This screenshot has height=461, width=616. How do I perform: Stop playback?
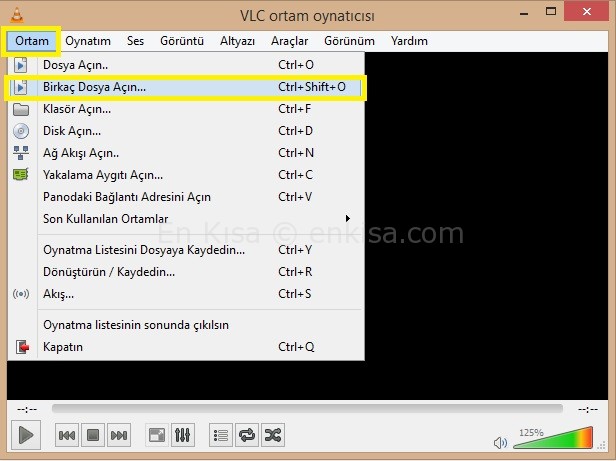tap(93, 435)
